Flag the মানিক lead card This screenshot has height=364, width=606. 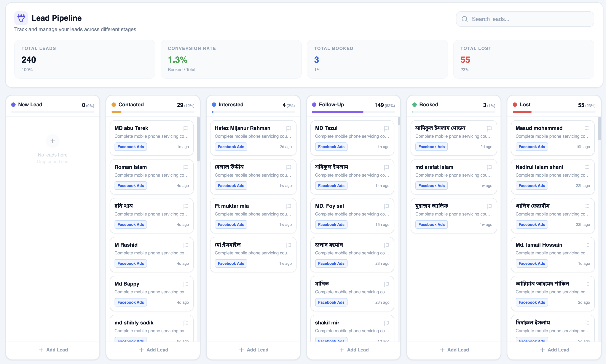386,284
